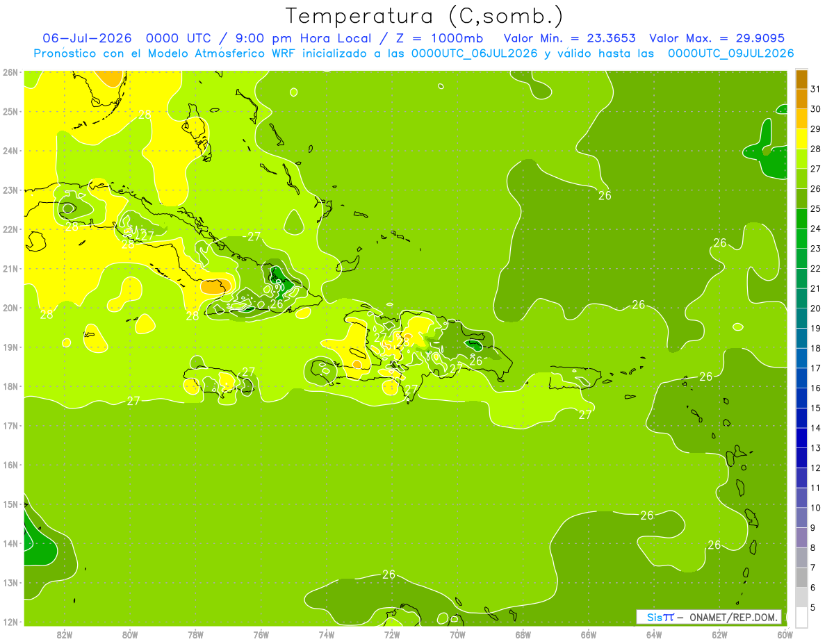Click the "15N" latitude axis label
The image size is (834, 644).
[x=10, y=504]
